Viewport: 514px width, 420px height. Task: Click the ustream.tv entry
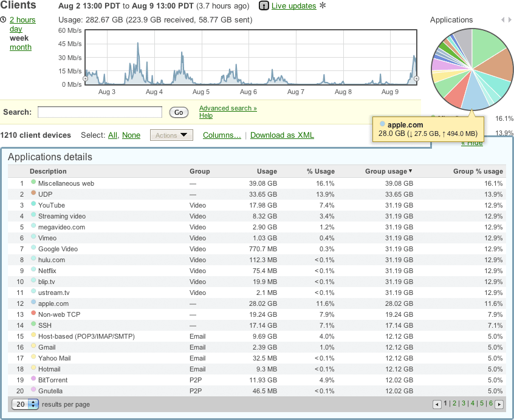53,293
